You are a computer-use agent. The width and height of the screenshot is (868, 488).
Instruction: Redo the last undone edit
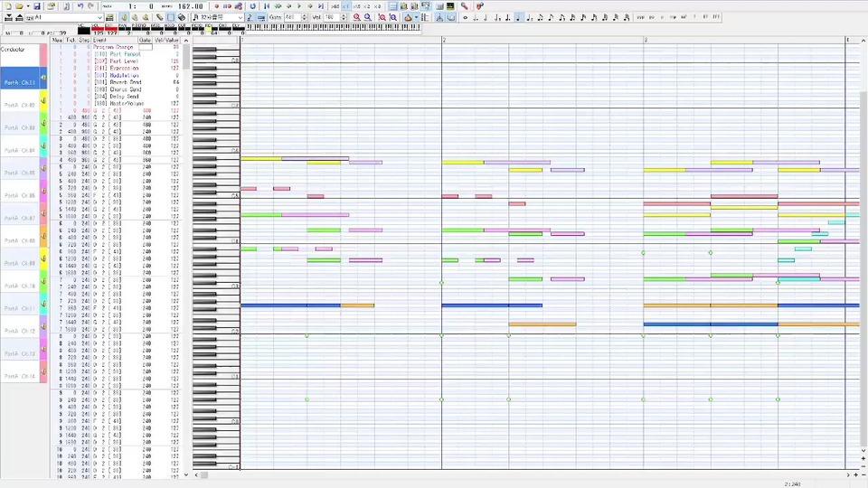90,6
